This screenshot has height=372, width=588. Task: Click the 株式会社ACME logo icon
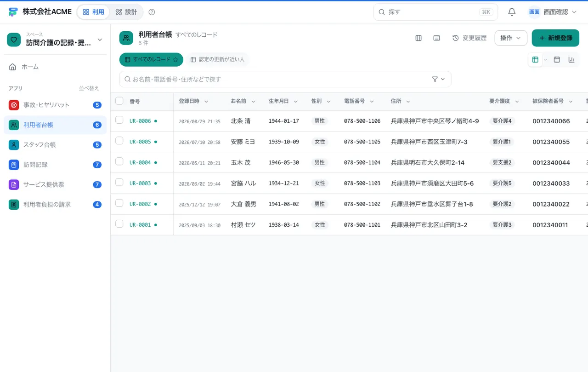coord(13,12)
